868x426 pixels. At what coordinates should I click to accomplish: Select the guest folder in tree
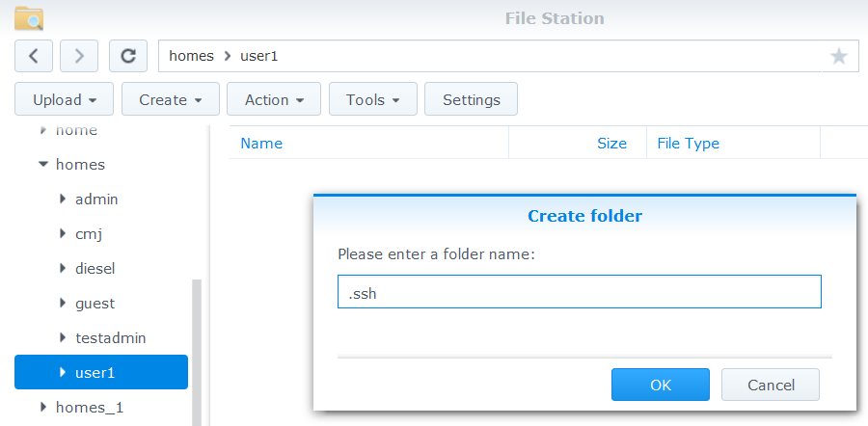coord(95,304)
